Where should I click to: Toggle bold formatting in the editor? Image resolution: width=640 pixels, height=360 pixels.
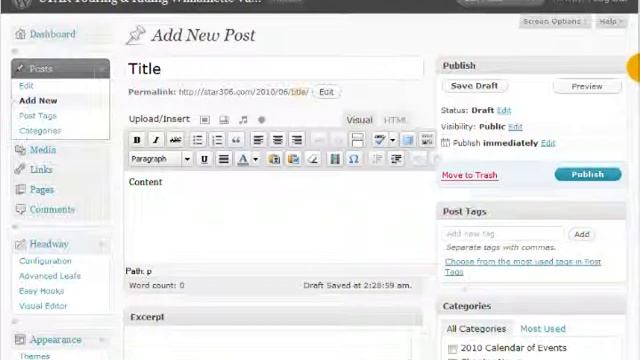(137, 140)
